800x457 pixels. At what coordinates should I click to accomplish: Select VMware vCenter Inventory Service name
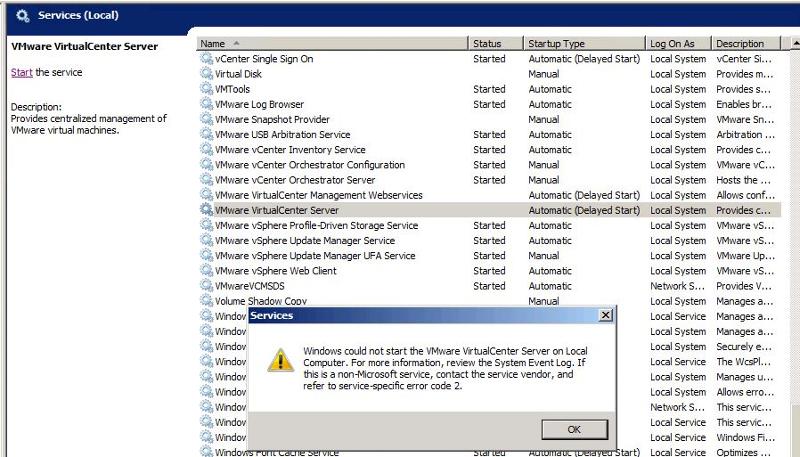[290, 149]
